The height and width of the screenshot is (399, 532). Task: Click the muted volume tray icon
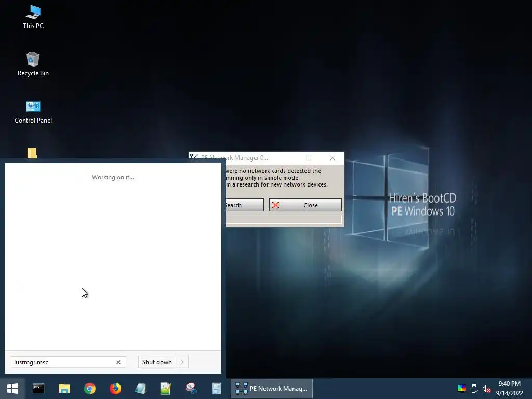pyautogui.click(x=486, y=389)
